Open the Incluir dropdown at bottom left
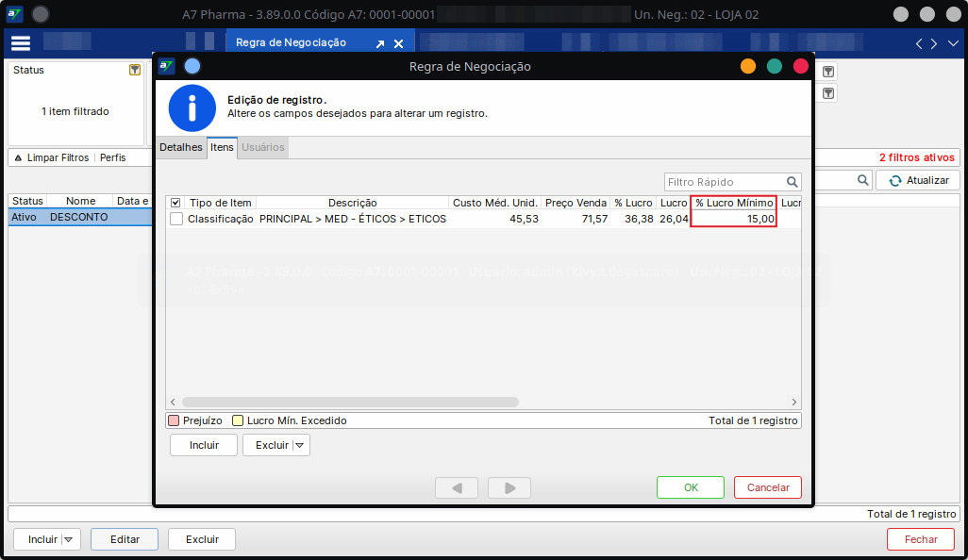The image size is (968, 560). (x=68, y=539)
